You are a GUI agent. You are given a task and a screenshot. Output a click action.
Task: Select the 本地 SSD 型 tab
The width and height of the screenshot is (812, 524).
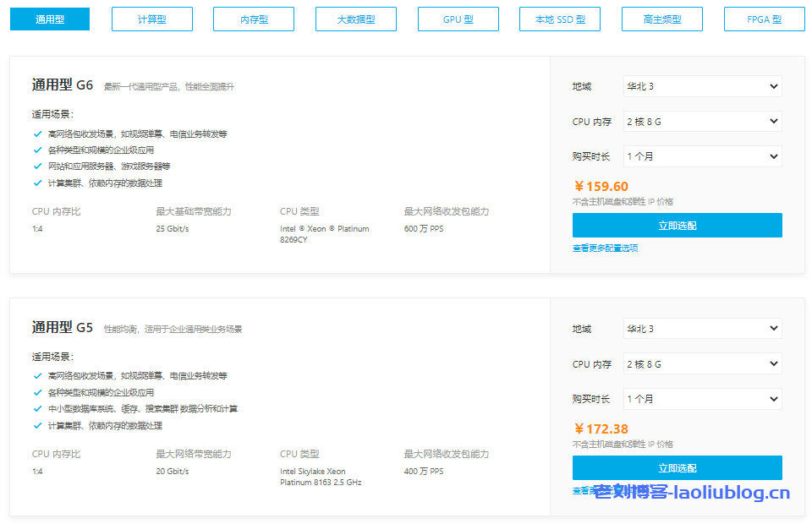[x=560, y=19]
